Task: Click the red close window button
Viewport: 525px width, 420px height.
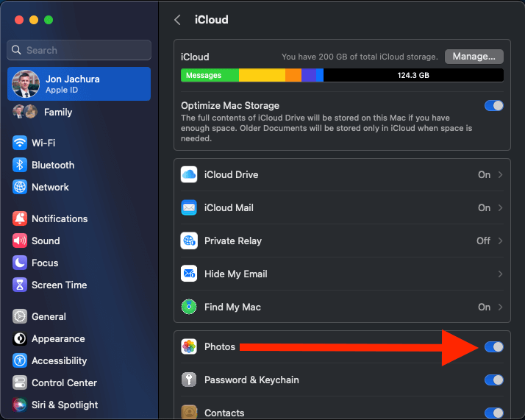Action: [x=19, y=20]
